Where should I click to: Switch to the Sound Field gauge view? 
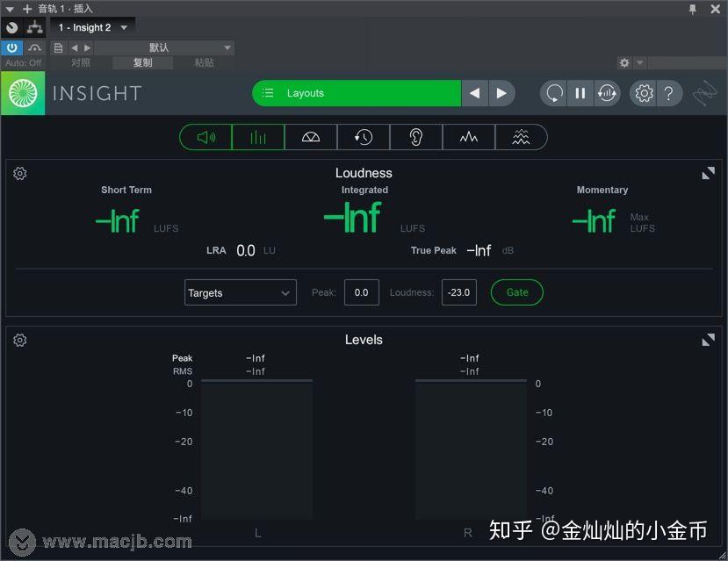click(x=310, y=137)
